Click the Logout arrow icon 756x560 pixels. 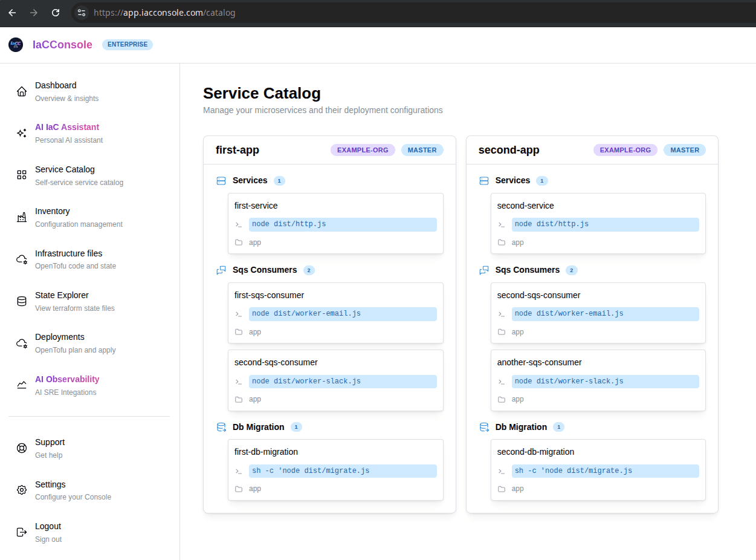click(22, 532)
